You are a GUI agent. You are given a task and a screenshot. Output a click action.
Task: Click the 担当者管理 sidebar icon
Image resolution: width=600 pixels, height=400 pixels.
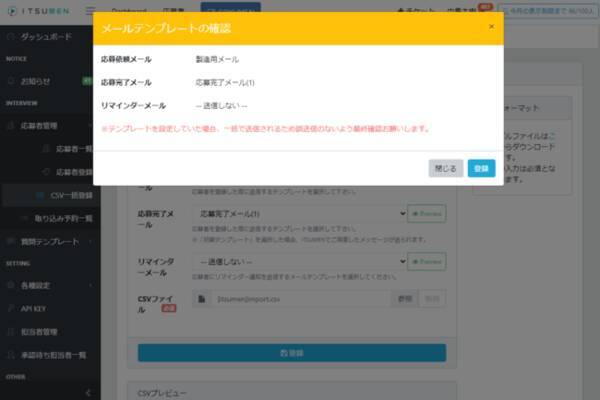(x=11, y=332)
